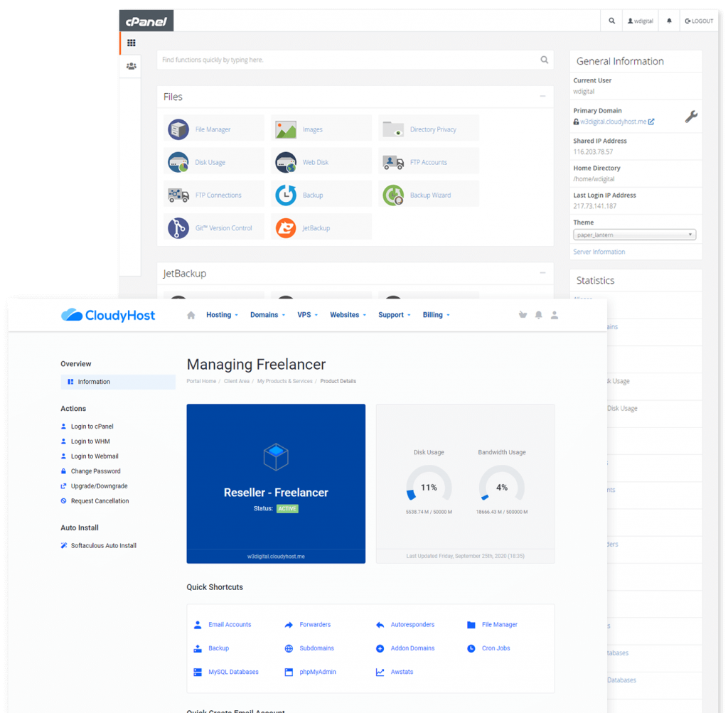Open the CloudyHost shopping cart icon

(523, 315)
